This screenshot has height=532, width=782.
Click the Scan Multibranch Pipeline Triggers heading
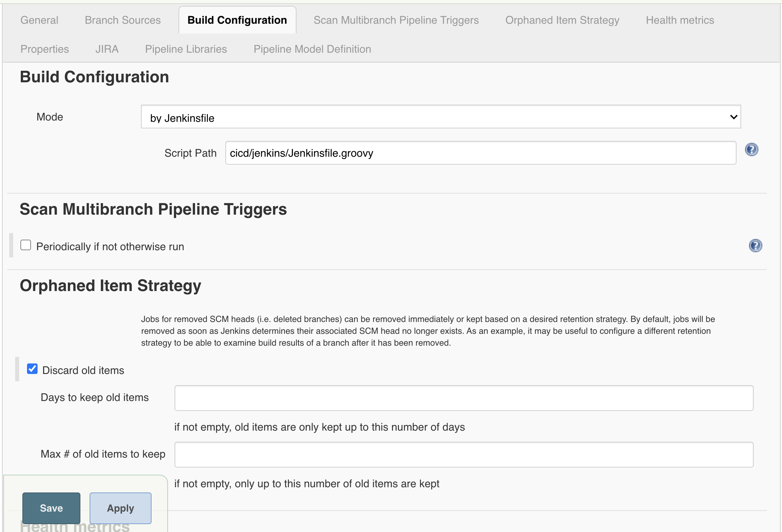154,209
